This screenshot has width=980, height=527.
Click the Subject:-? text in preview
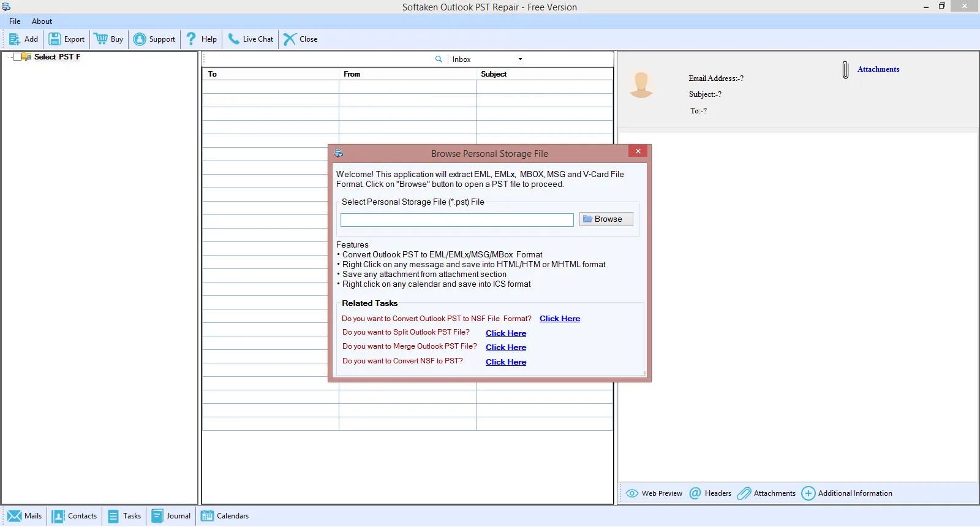(x=705, y=94)
